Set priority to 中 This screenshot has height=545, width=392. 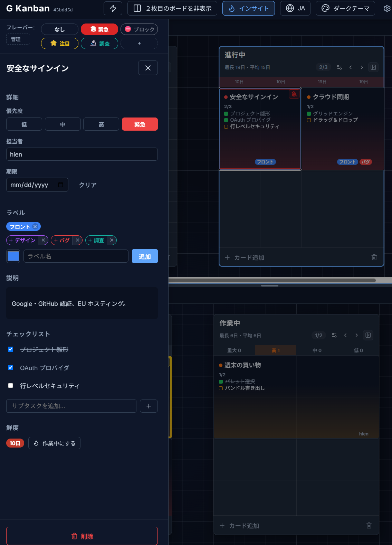click(x=63, y=124)
